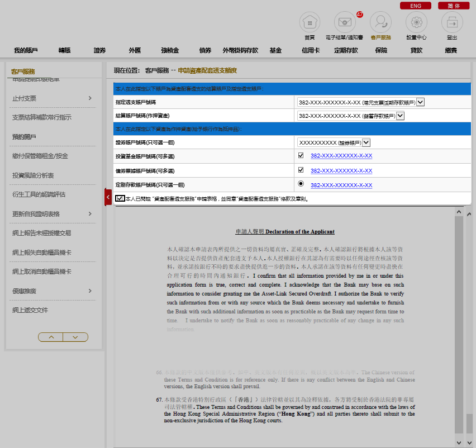
Task: Open the 指定透支賬戶號碼 dropdown
Action: click(x=420, y=102)
